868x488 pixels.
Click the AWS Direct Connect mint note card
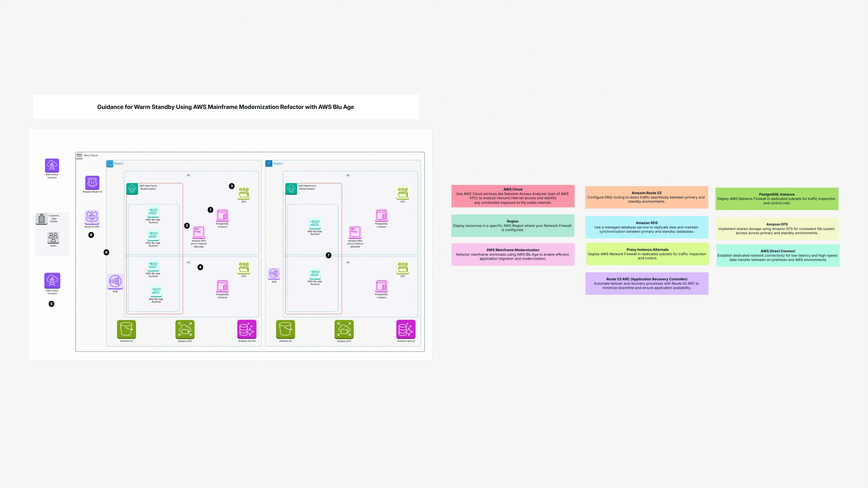[777, 255]
